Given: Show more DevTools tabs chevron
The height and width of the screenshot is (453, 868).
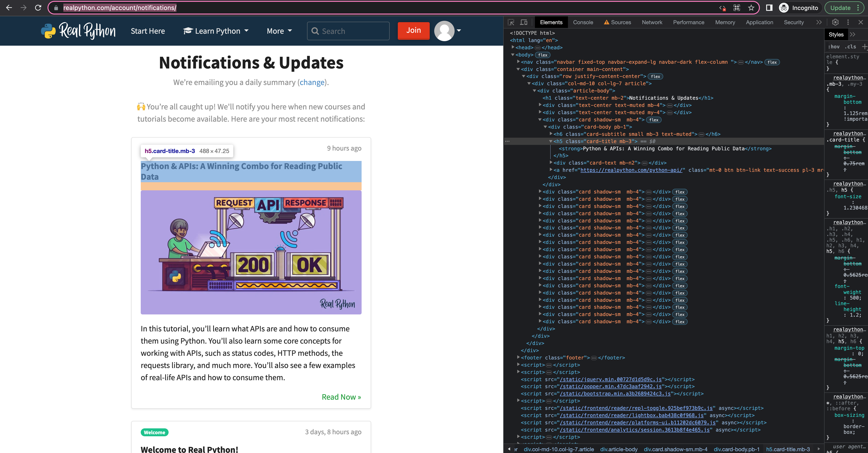Looking at the screenshot, I should click(x=819, y=22).
